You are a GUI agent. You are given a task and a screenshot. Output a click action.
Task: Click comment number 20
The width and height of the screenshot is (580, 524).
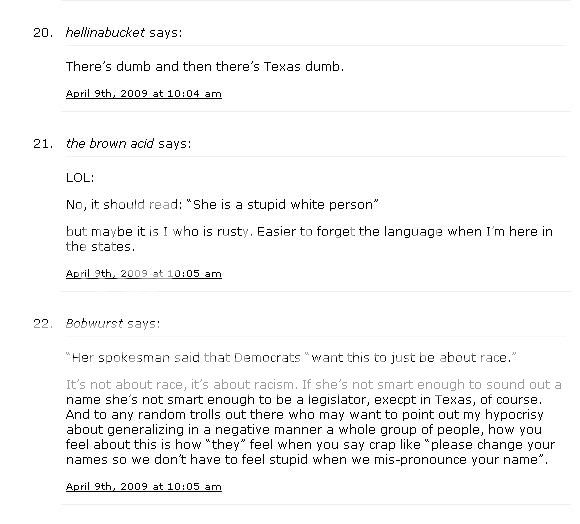coord(43,33)
